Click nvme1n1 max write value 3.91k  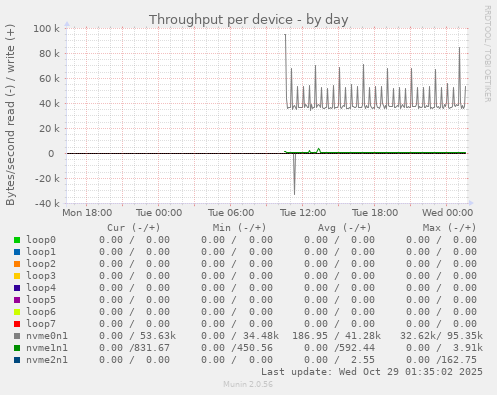pos(468,348)
